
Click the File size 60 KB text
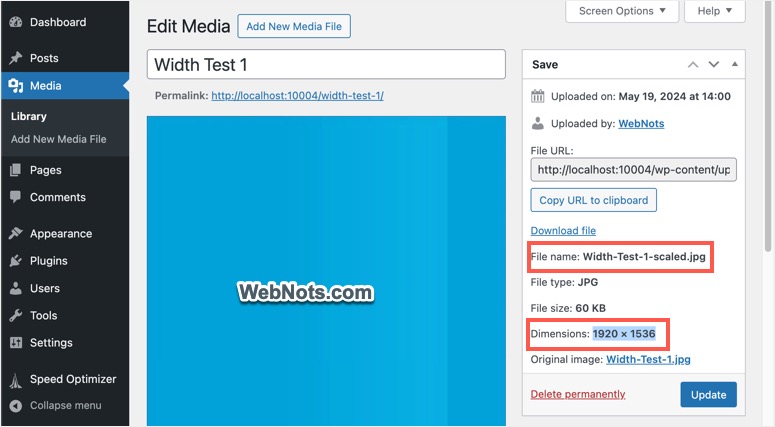[568, 308]
